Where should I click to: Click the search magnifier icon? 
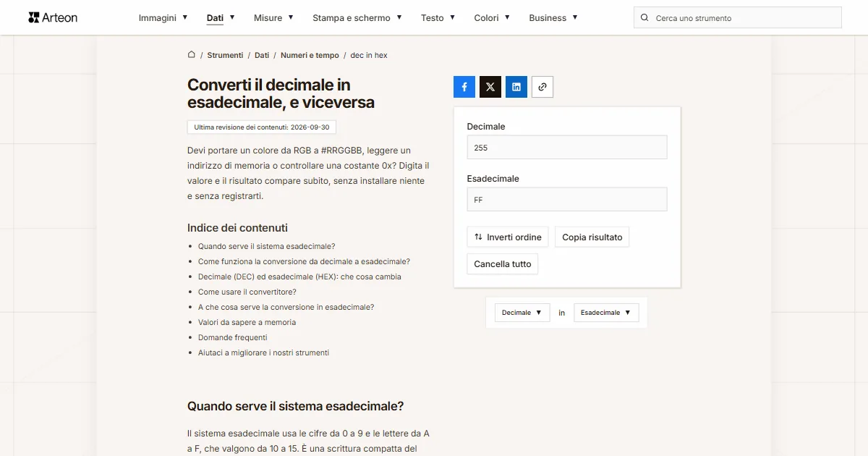(644, 17)
